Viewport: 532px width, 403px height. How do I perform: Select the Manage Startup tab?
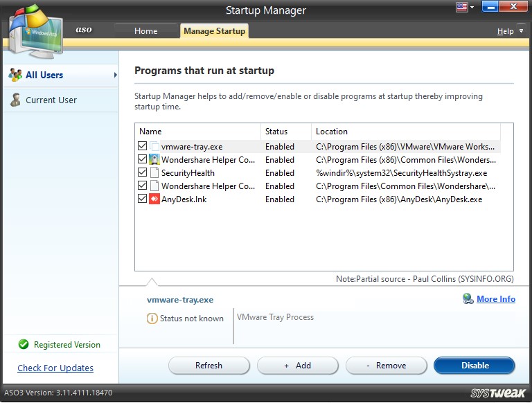pyautogui.click(x=213, y=31)
